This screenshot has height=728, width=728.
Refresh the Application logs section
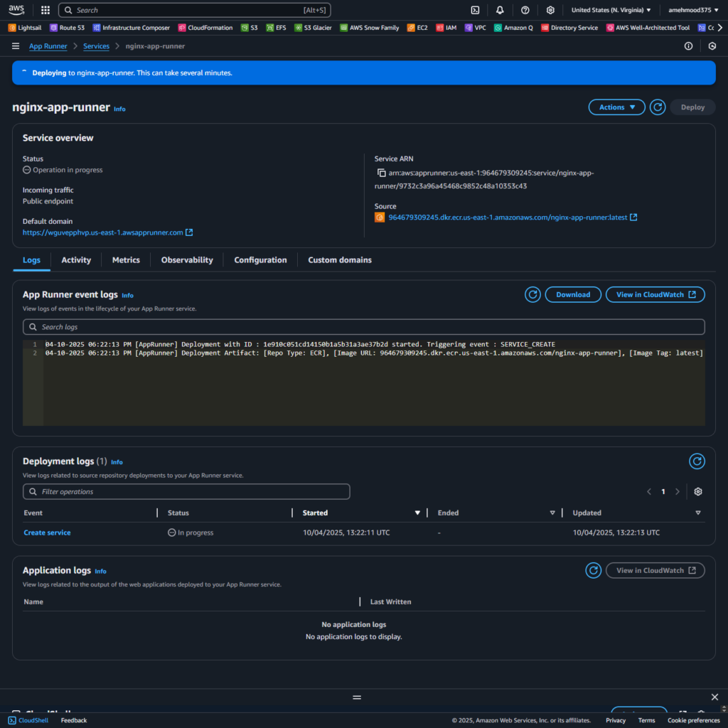[594, 571]
